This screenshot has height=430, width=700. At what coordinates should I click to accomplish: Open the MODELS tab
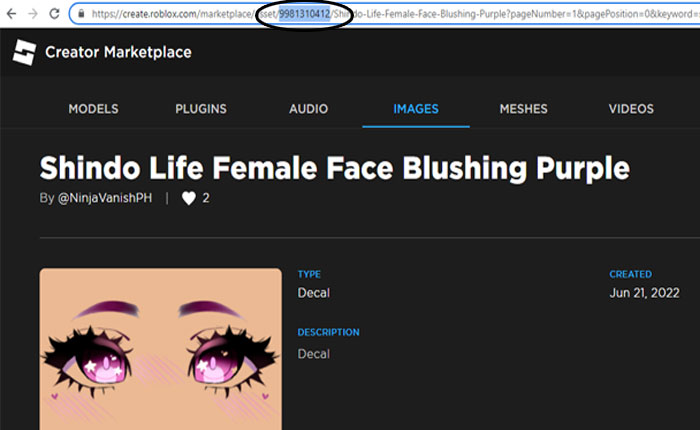[93, 109]
